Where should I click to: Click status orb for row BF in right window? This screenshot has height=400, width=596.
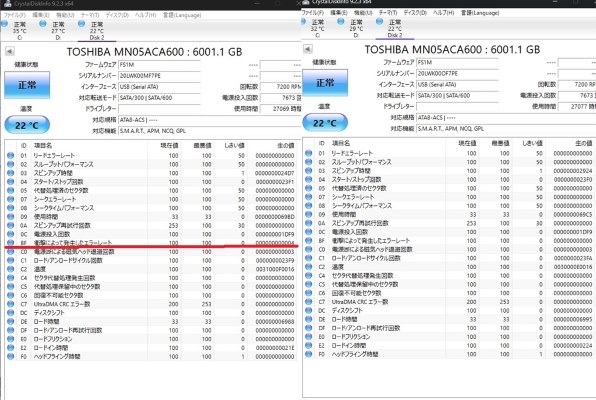pyautogui.click(x=309, y=240)
